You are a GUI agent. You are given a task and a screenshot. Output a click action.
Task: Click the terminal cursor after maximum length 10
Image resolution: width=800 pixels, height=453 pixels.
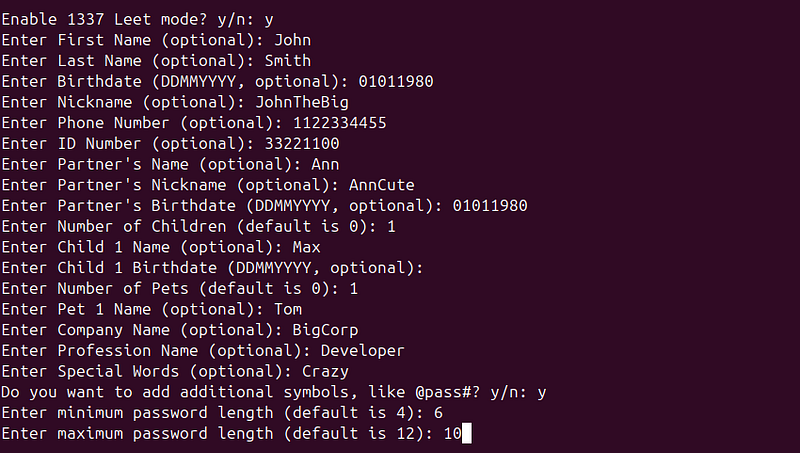(x=466, y=434)
